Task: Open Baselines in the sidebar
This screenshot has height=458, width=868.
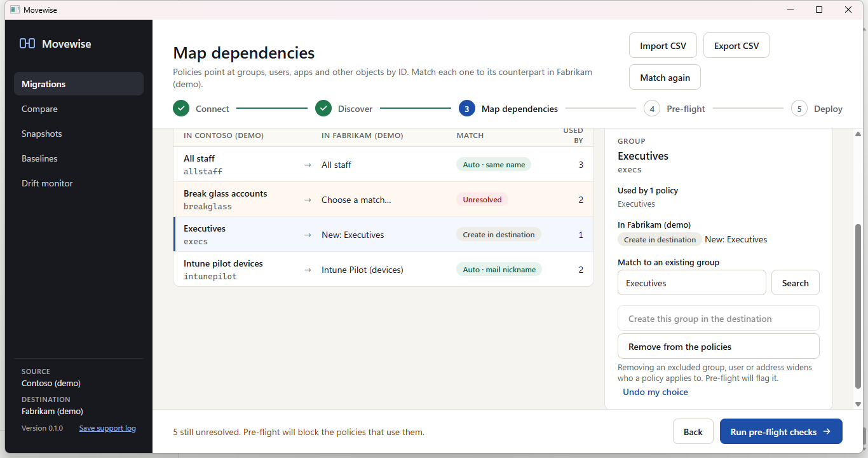Action: click(79, 158)
